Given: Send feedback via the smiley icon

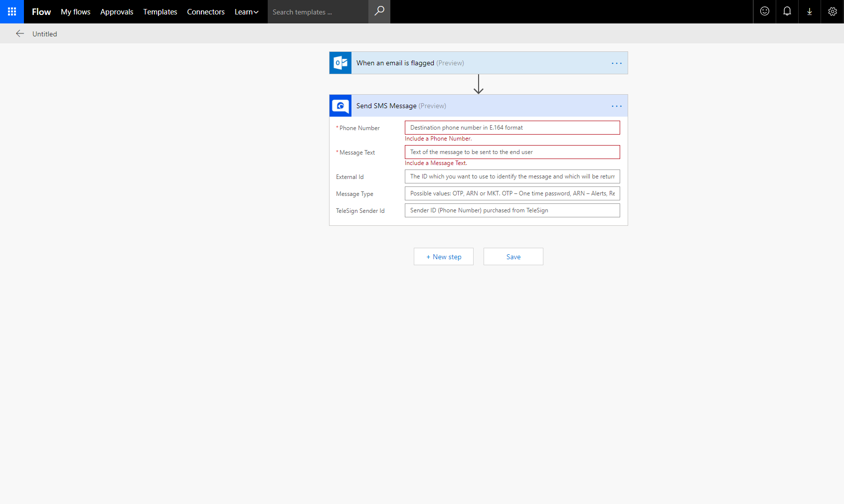Looking at the screenshot, I should pyautogui.click(x=764, y=11).
